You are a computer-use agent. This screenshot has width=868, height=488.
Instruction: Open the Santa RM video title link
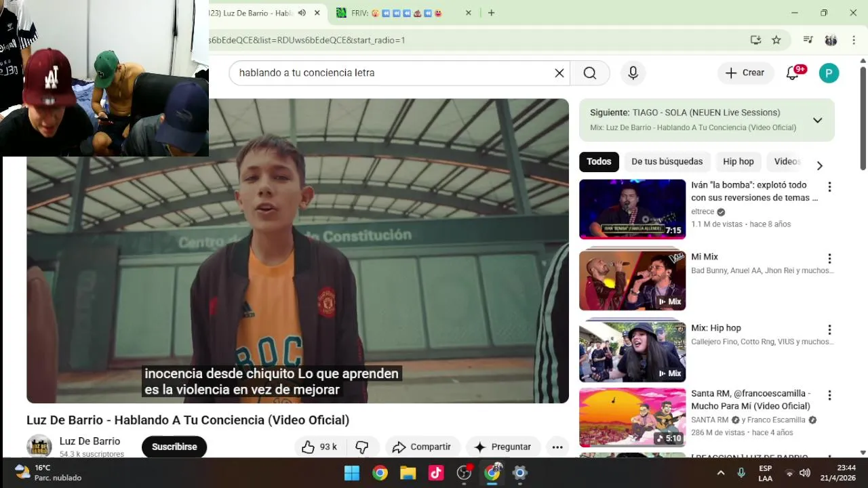(751, 400)
